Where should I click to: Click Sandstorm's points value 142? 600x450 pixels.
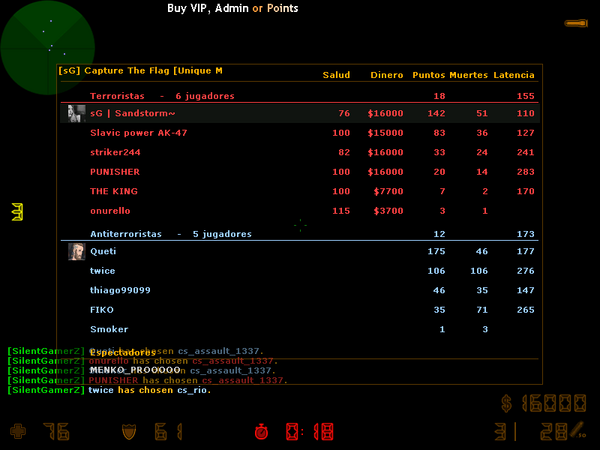click(x=436, y=113)
